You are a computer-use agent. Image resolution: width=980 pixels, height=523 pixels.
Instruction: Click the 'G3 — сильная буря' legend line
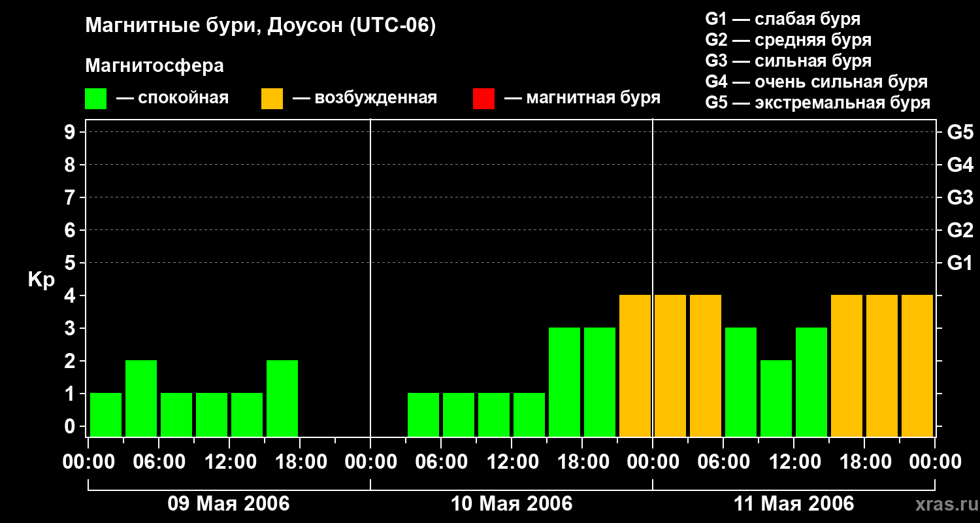coord(788,61)
